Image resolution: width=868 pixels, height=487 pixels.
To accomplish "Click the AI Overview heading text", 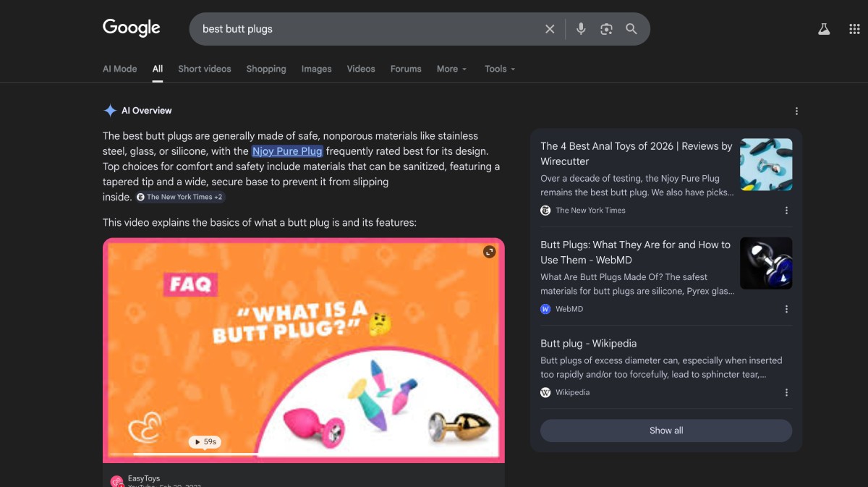I will [147, 111].
